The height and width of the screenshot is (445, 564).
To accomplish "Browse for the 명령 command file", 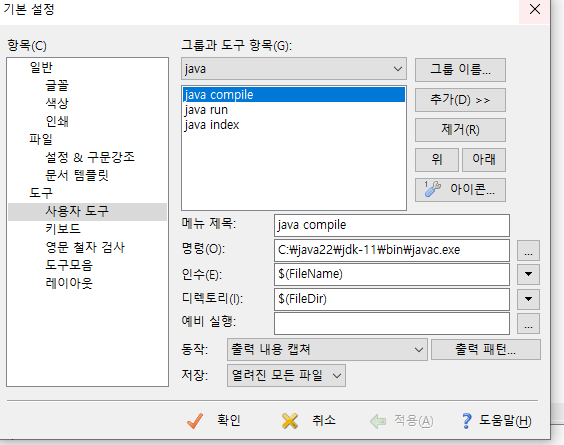I will pyautogui.click(x=528, y=250).
